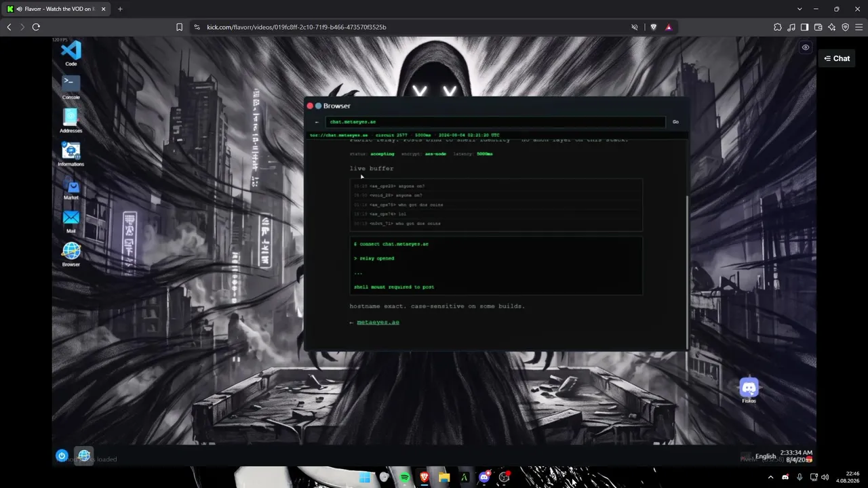Screen dimensions: 868x488
Task: Open the Chat panel on Kick
Action: [837, 58]
